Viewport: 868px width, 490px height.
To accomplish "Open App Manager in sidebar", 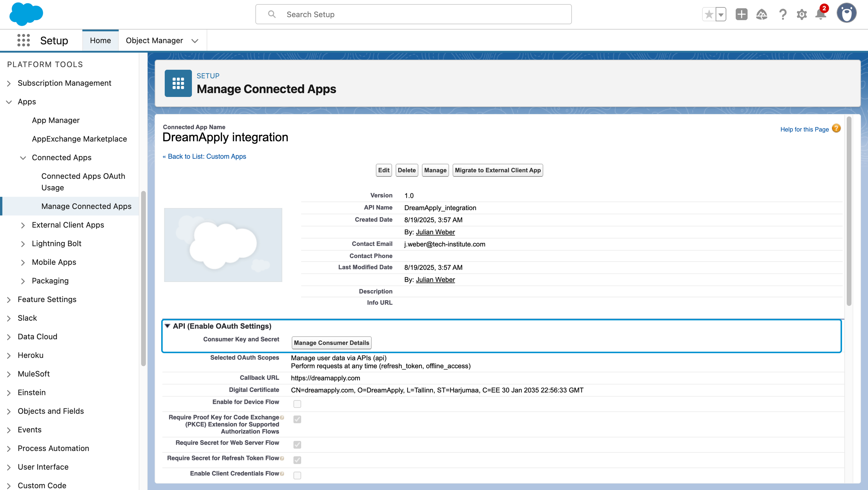I will (x=56, y=120).
